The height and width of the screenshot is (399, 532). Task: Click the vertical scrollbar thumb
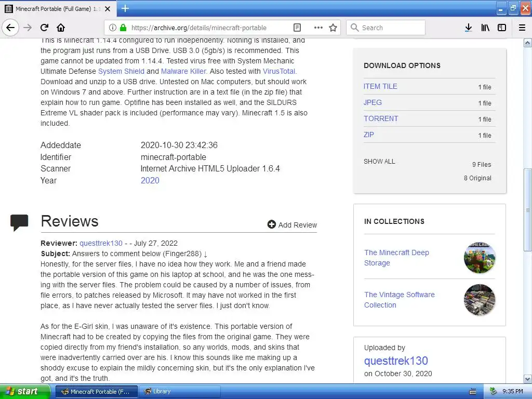click(528, 210)
